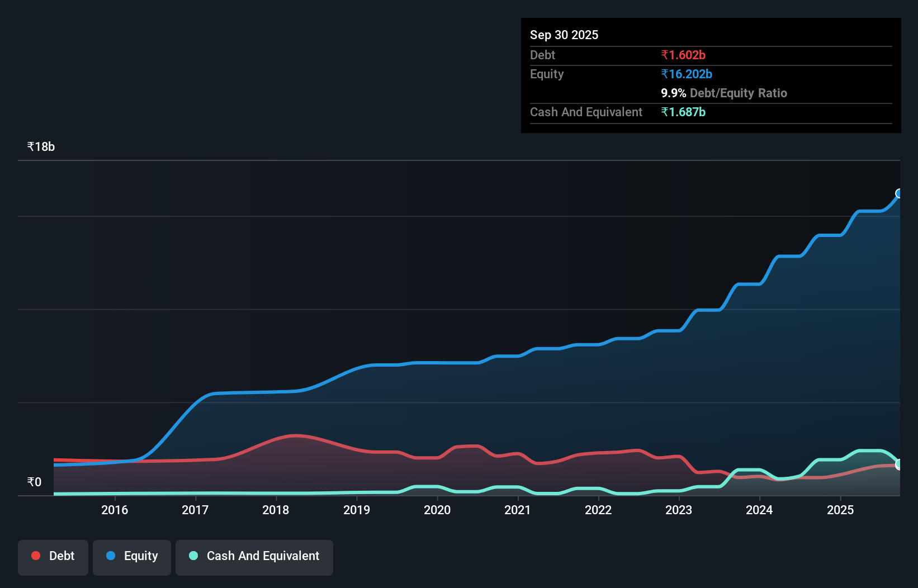This screenshot has width=918, height=588.
Task: Click the 2018 x-axis label
Action: coord(276,510)
